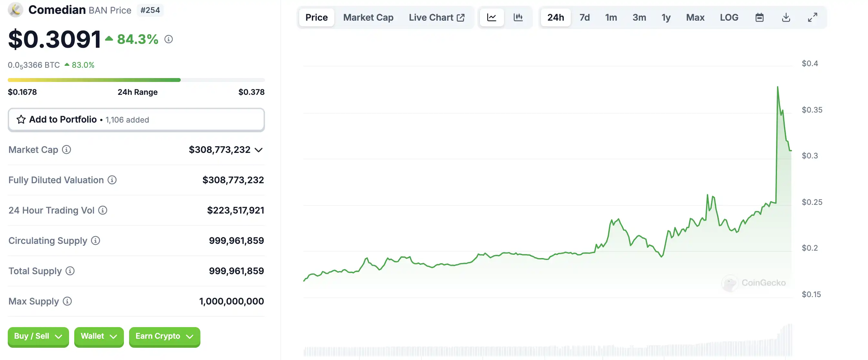Download the chart data
This screenshot has height=360, width=868.
(786, 17)
